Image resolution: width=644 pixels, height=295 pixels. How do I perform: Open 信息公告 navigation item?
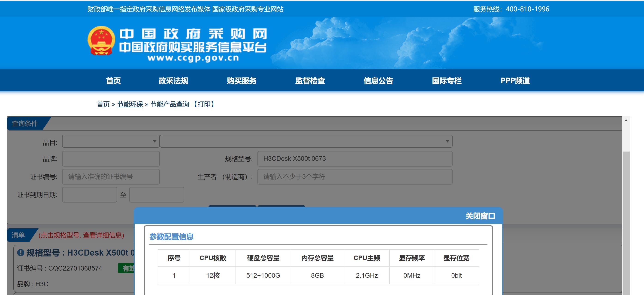pyautogui.click(x=378, y=81)
